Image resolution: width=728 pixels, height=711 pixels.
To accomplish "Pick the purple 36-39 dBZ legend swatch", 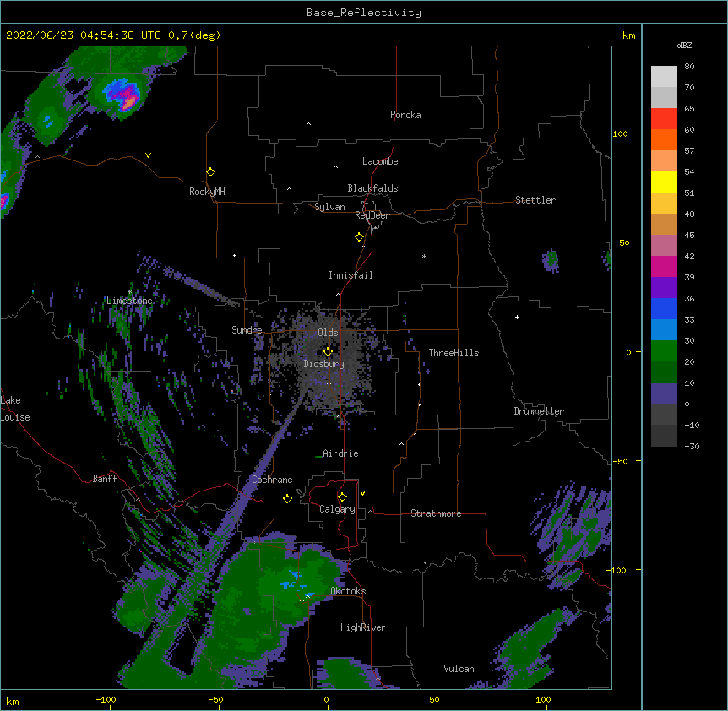I will (x=664, y=287).
